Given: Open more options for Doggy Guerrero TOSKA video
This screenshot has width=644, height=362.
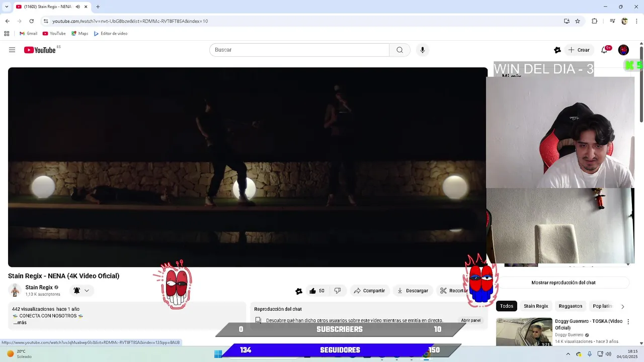Looking at the screenshot, I should [628, 322].
